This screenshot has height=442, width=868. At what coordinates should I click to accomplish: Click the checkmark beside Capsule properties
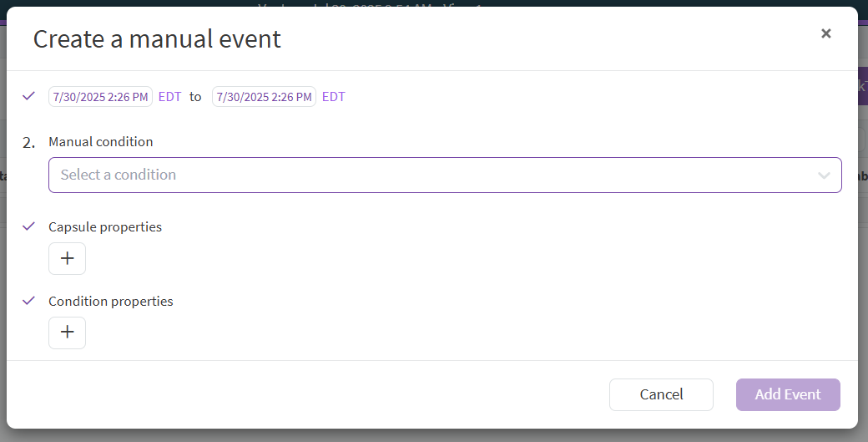click(28, 226)
